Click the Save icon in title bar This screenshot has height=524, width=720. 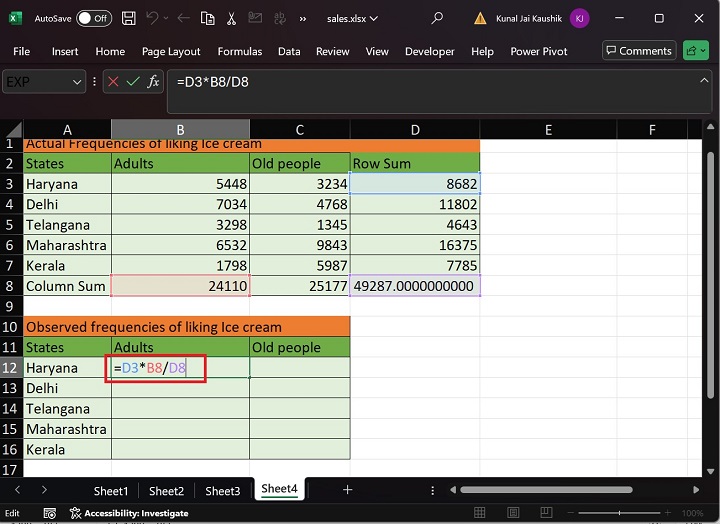pyautogui.click(x=129, y=18)
